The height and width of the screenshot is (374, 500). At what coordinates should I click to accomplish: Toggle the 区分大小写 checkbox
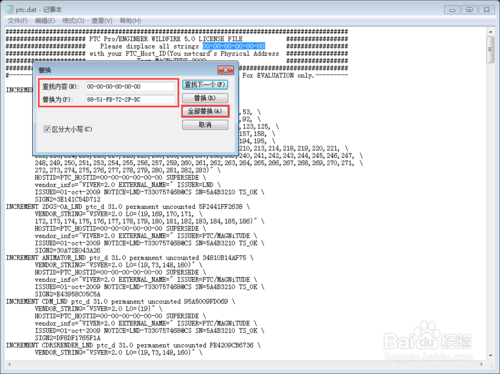(x=47, y=129)
